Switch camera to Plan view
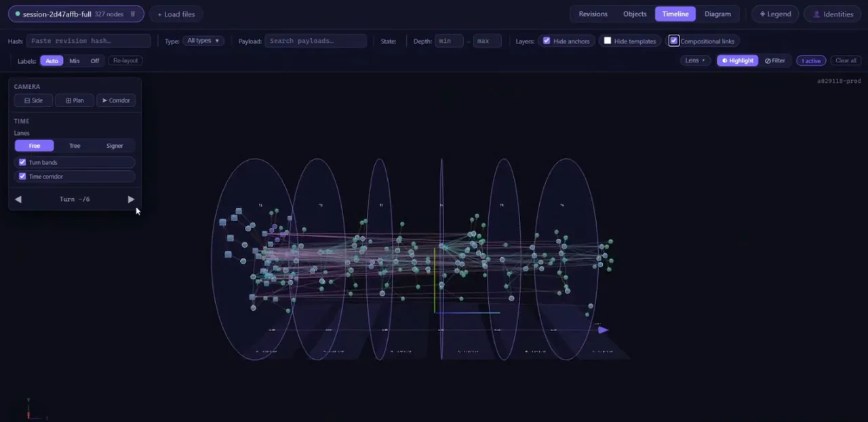The height and width of the screenshot is (422, 868). [x=75, y=100]
